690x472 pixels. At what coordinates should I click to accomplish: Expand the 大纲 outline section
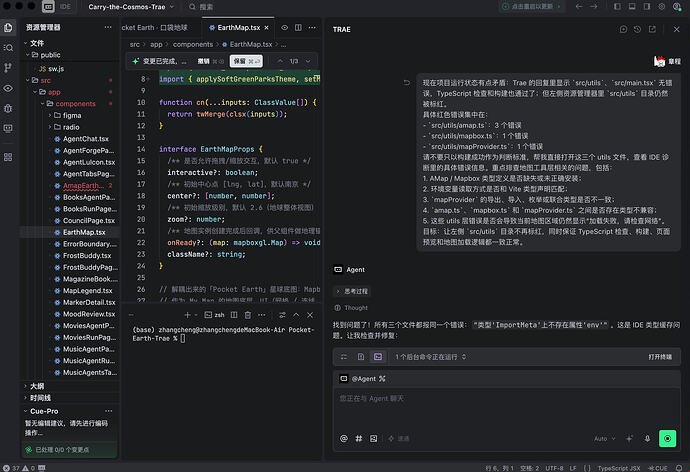click(x=37, y=386)
